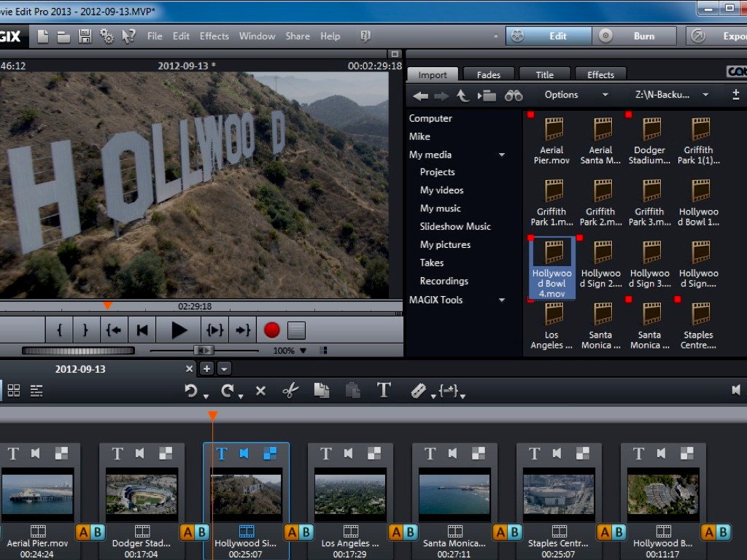Click the scissors cut tool icon
The height and width of the screenshot is (560, 747).
pyautogui.click(x=290, y=391)
